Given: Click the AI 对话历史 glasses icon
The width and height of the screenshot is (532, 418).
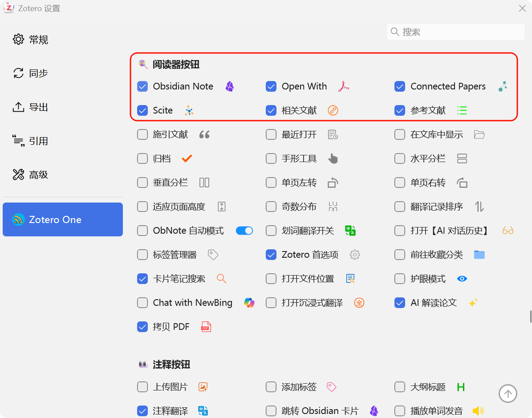Looking at the screenshot, I should point(508,231).
